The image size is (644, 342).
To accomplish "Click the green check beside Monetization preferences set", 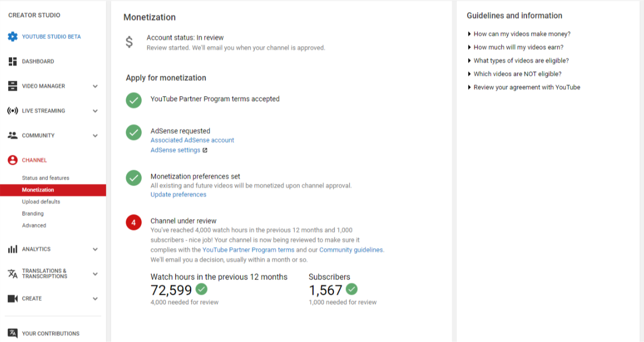I will (133, 178).
